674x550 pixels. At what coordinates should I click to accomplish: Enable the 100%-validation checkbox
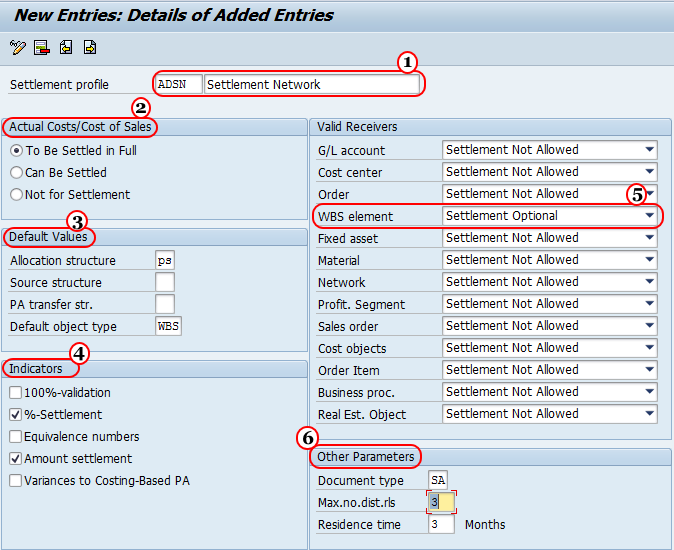tap(16, 393)
